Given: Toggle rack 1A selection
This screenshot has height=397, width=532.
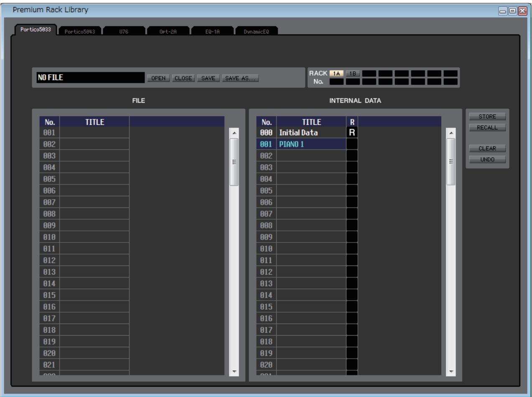Looking at the screenshot, I should click(x=337, y=73).
